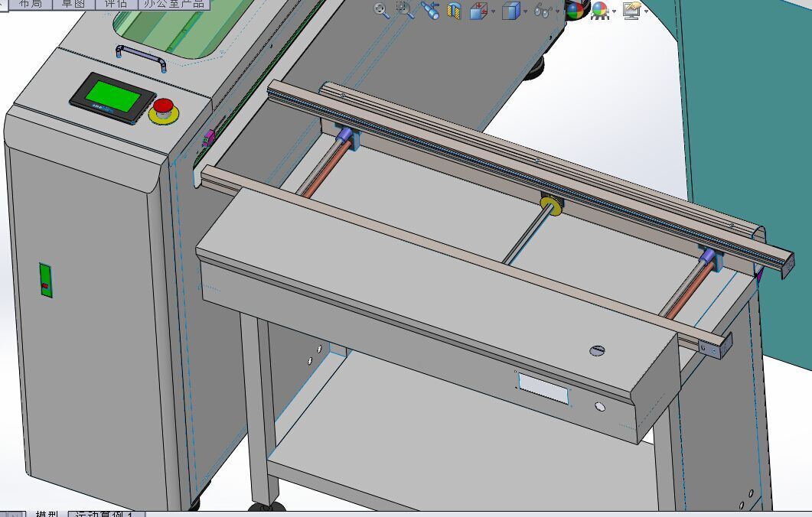This screenshot has height=517, width=812.
Task: Click the Apply Scene icon
Action: point(600,11)
